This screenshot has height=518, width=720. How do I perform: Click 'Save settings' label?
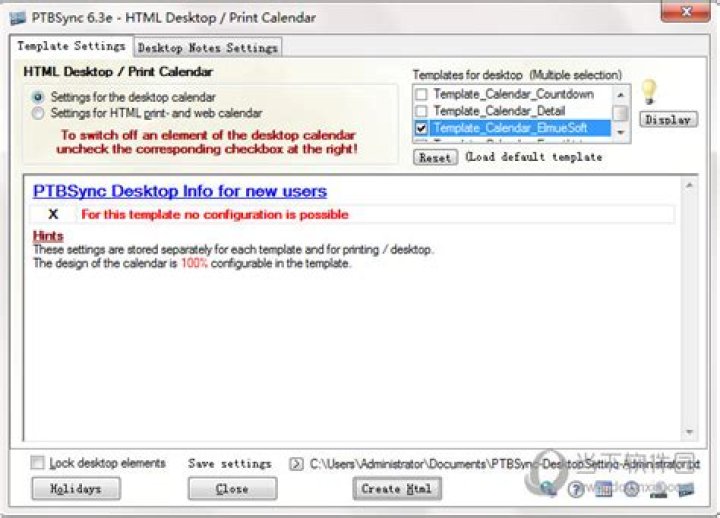click(230, 464)
